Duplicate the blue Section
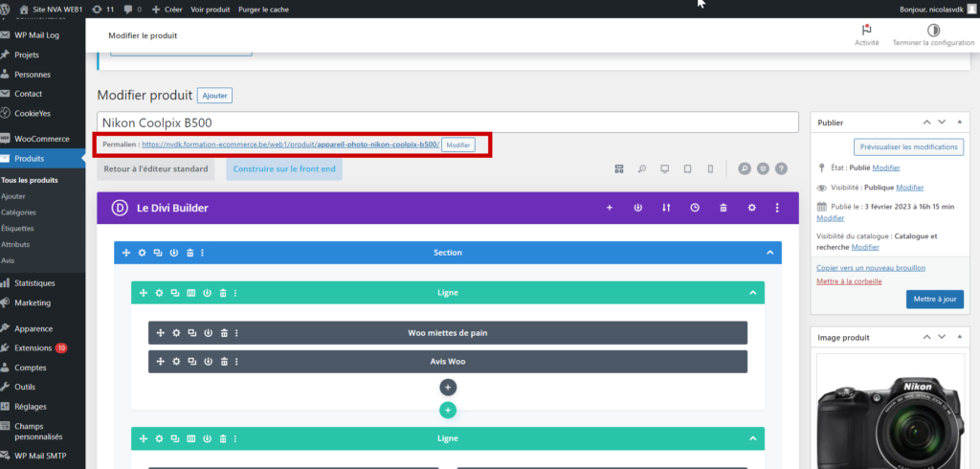 coord(158,253)
